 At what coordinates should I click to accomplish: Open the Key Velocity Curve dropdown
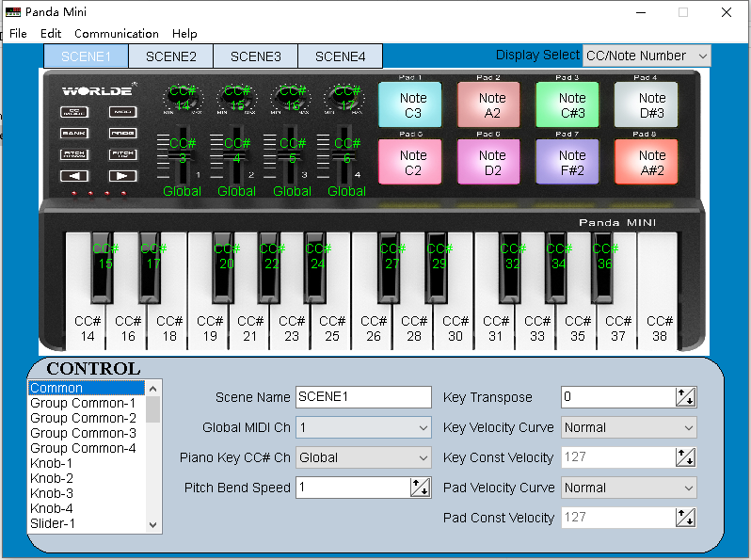[629, 427]
